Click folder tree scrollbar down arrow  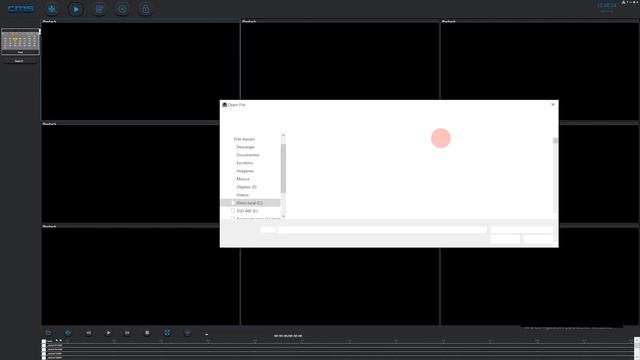[x=283, y=216]
